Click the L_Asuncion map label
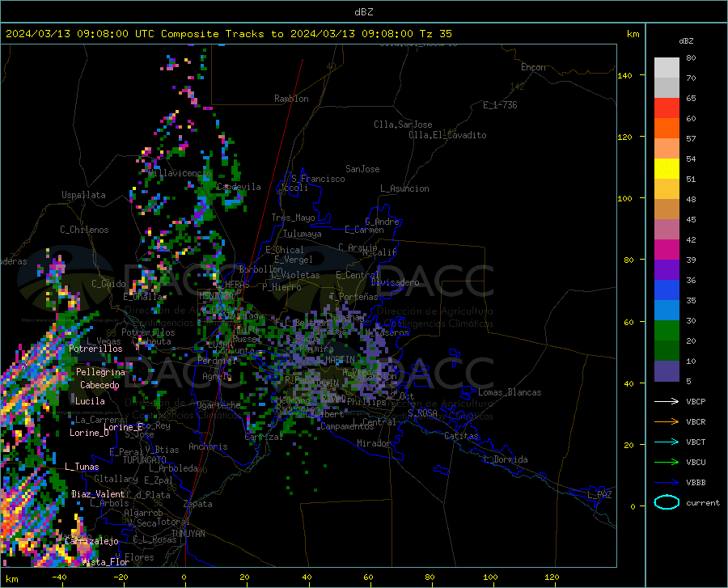 pyautogui.click(x=404, y=188)
